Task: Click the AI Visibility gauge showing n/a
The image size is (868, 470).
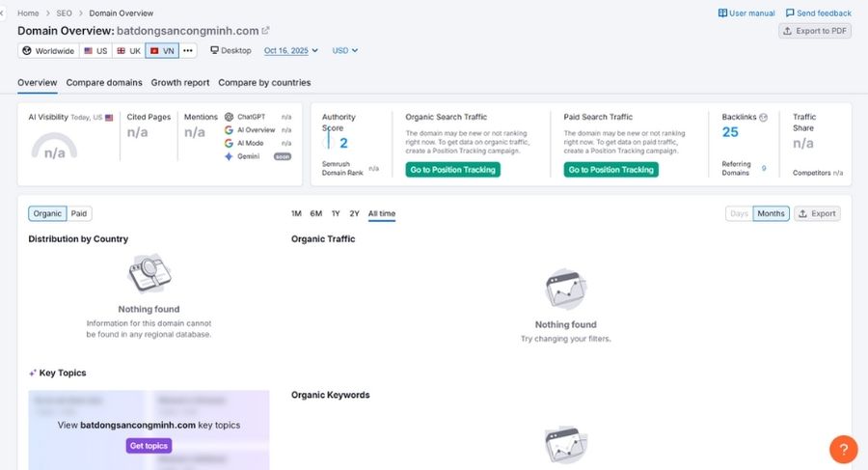Action: tap(54, 146)
